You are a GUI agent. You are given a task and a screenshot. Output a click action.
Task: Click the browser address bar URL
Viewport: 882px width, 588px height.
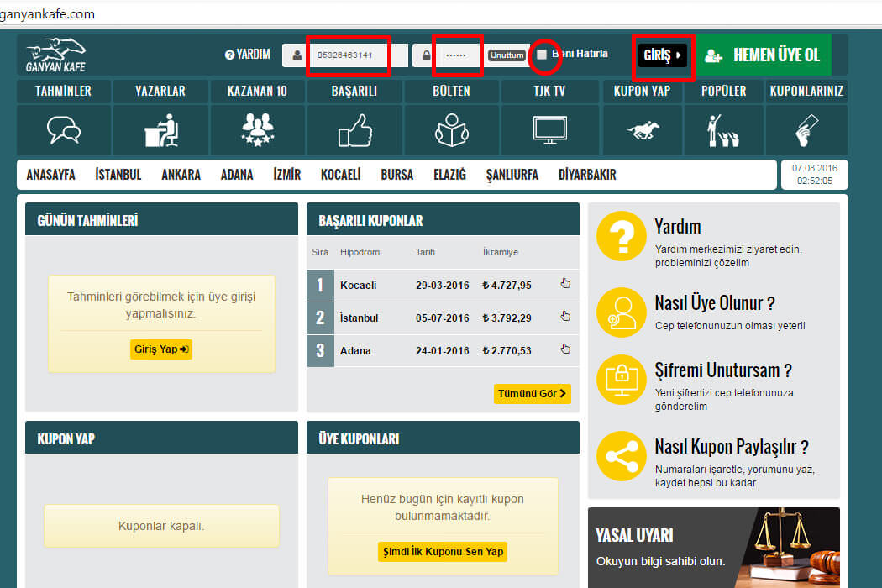47,14
